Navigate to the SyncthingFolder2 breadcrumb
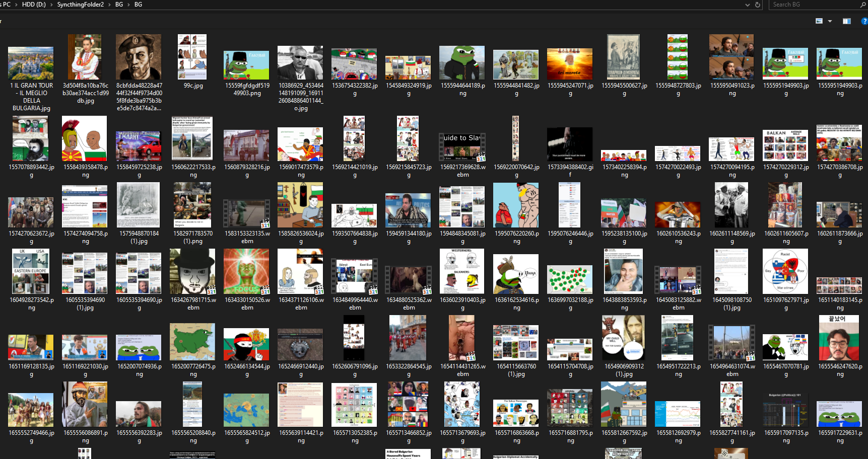The width and height of the screenshot is (868, 459). (81, 5)
